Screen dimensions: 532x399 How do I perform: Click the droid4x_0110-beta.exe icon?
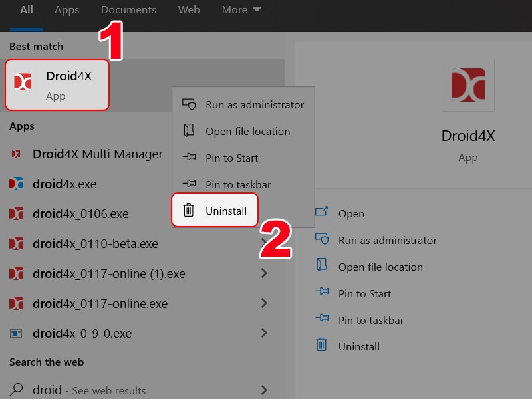coord(16,243)
